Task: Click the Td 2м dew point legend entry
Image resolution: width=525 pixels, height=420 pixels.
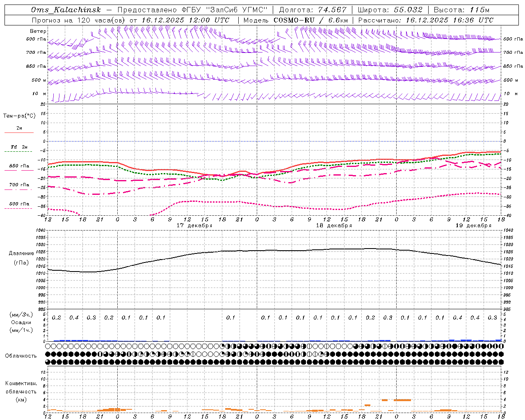Action: tap(19, 147)
